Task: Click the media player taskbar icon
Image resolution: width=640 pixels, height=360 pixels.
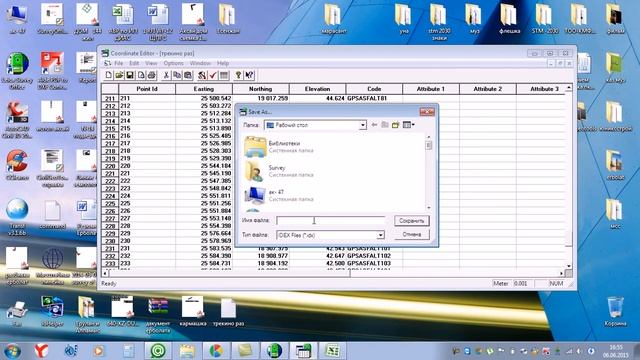Action: [x=98, y=351]
